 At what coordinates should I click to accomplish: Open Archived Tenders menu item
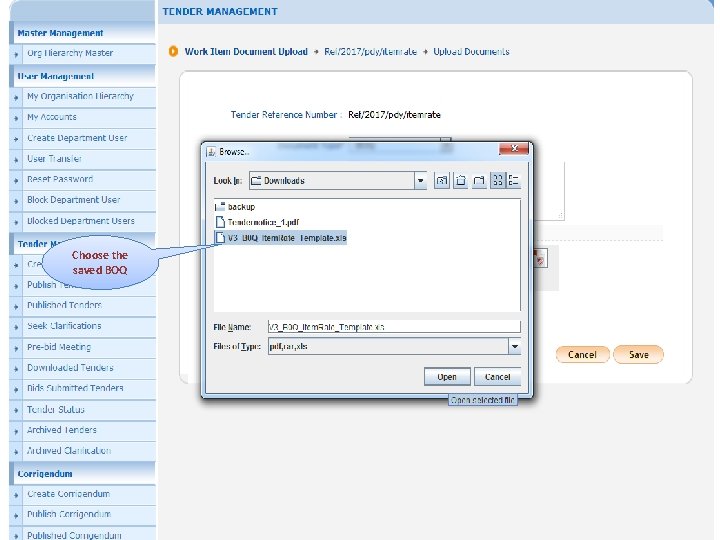click(x=62, y=430)
